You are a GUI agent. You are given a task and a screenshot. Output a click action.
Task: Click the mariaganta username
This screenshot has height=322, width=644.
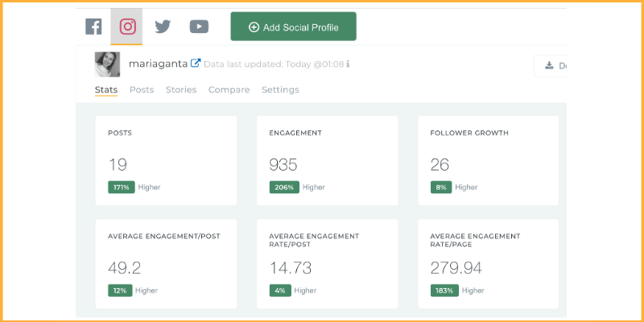pos(159,64)
